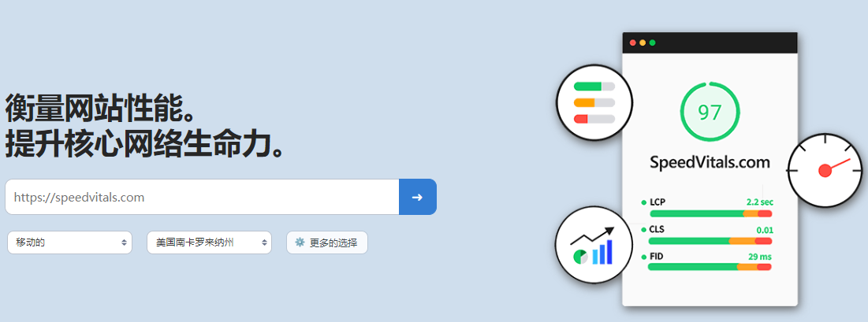868x322 pixels.
Task: Focus the https://speedvitals.com URL field
Action: point(202,197)
